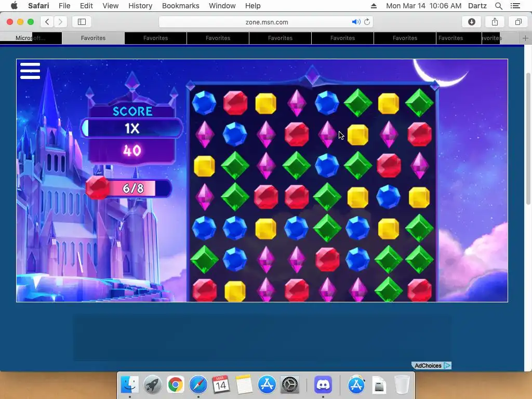Select the active light-grey Favorites tab

[93, 38]
